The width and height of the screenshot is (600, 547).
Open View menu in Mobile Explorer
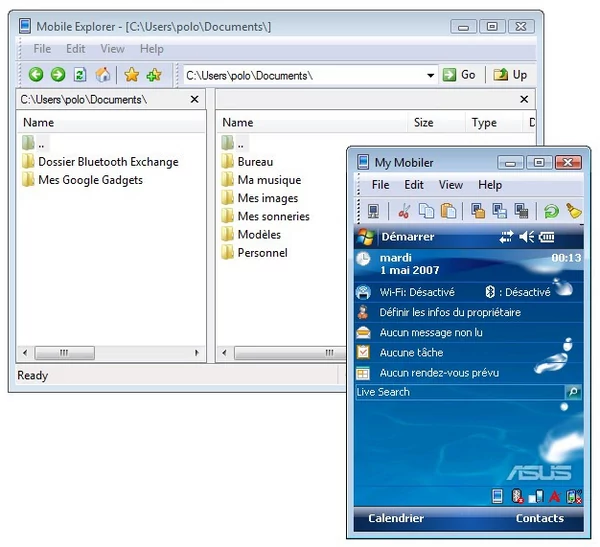point(112,49)
